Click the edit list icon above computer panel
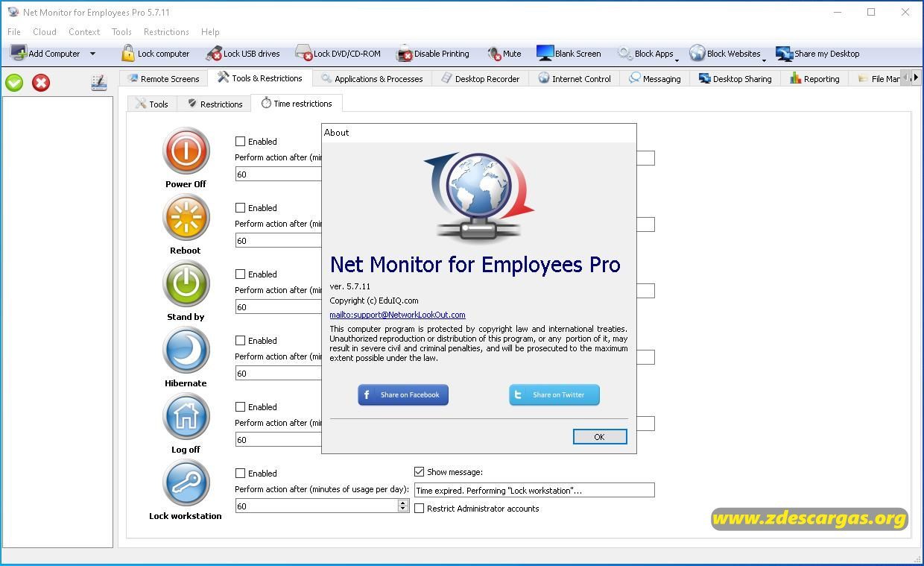 tap(98, 83)
